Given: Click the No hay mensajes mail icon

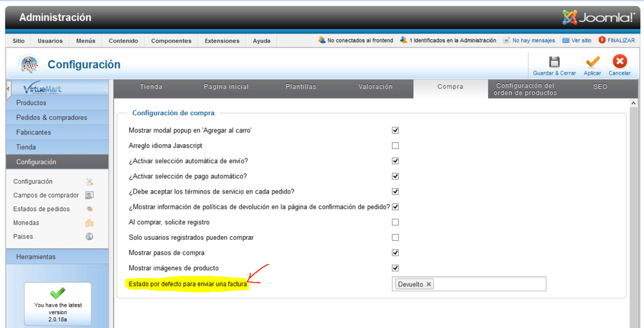Looking at the screenshot, I should [x=507, y=40].
